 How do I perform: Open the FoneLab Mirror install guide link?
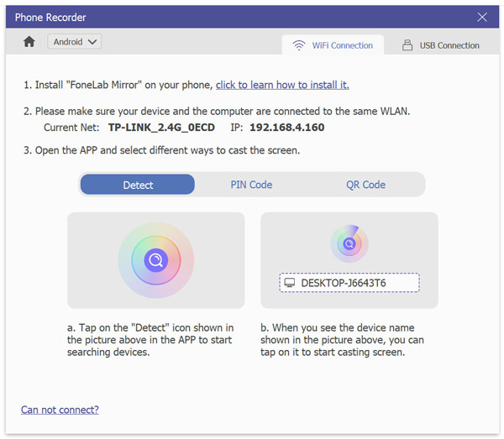pos(282,85)
